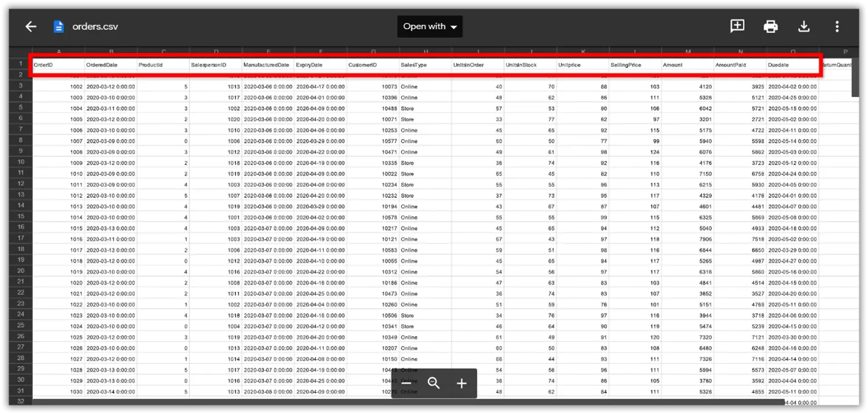Navigate back using the back arrow
Image resolution: width=868 pixels, height=414 pixels.
pos(30,26)
